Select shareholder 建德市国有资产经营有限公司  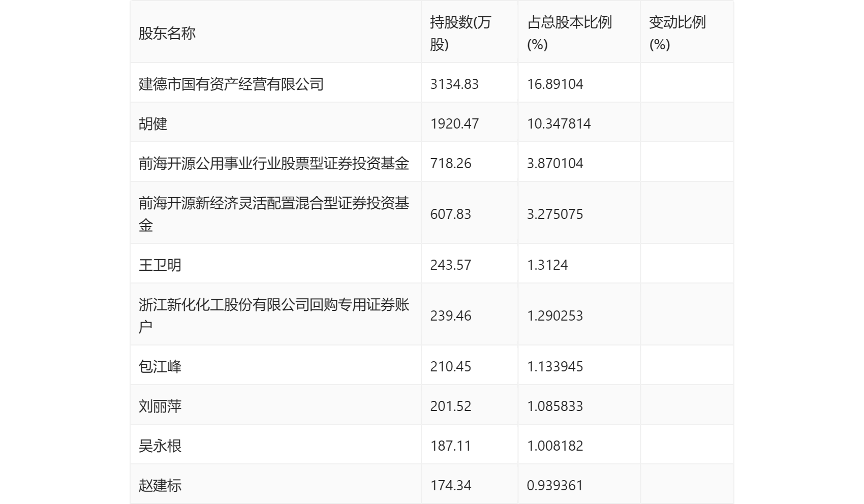231,84
